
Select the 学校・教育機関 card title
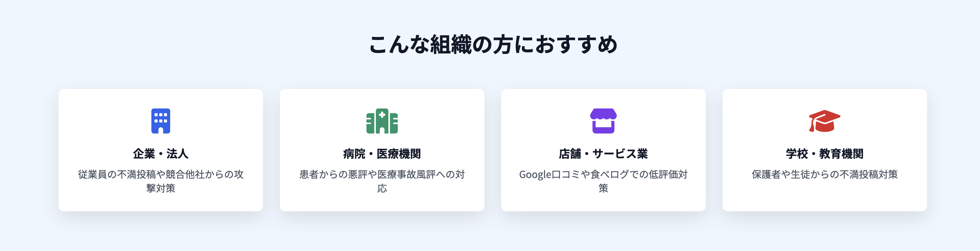[824, 154]
